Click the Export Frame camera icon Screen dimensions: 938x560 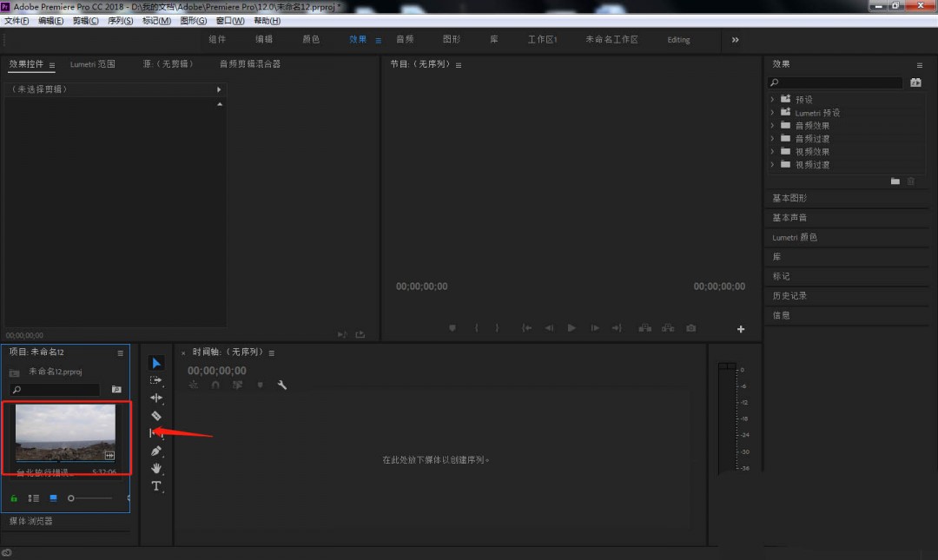coord(690,328)
